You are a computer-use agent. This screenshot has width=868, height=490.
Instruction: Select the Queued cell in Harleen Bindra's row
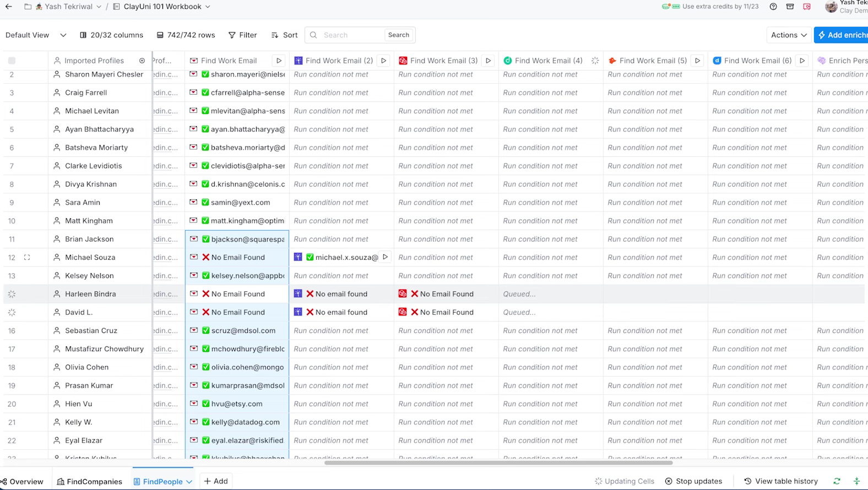tap(551, 294)
